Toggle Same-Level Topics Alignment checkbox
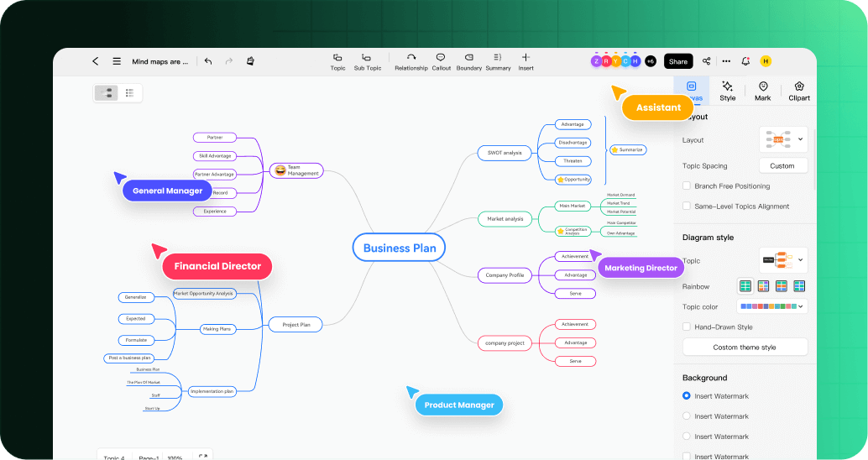868x460 pixels. point(687,206)
